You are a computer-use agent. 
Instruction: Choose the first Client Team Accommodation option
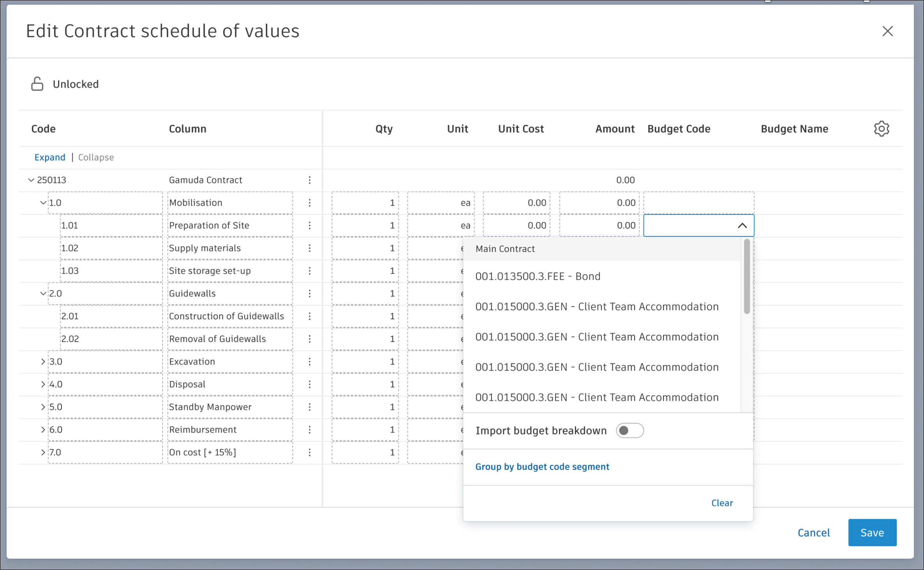click(x=596, y=306)
